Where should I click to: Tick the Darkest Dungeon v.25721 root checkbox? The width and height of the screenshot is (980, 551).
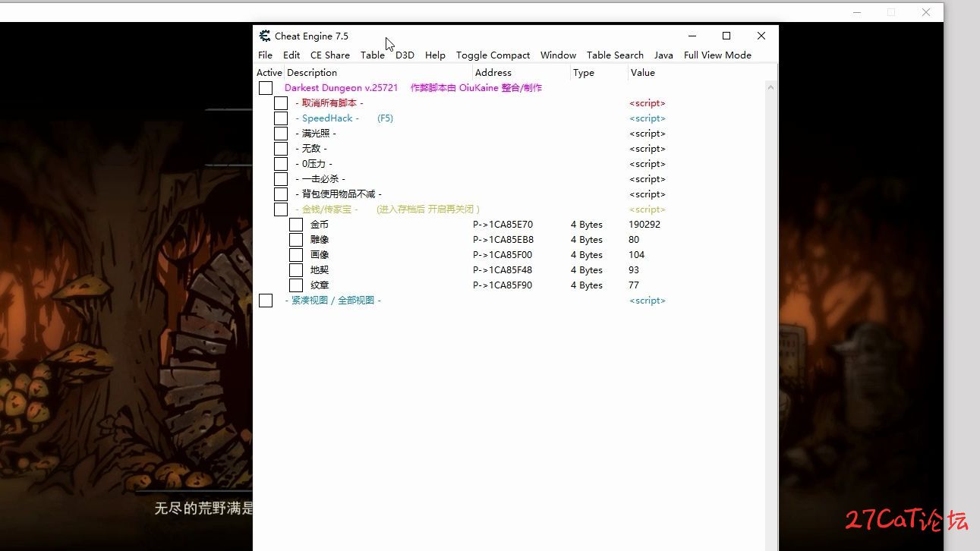pos(266,88)
